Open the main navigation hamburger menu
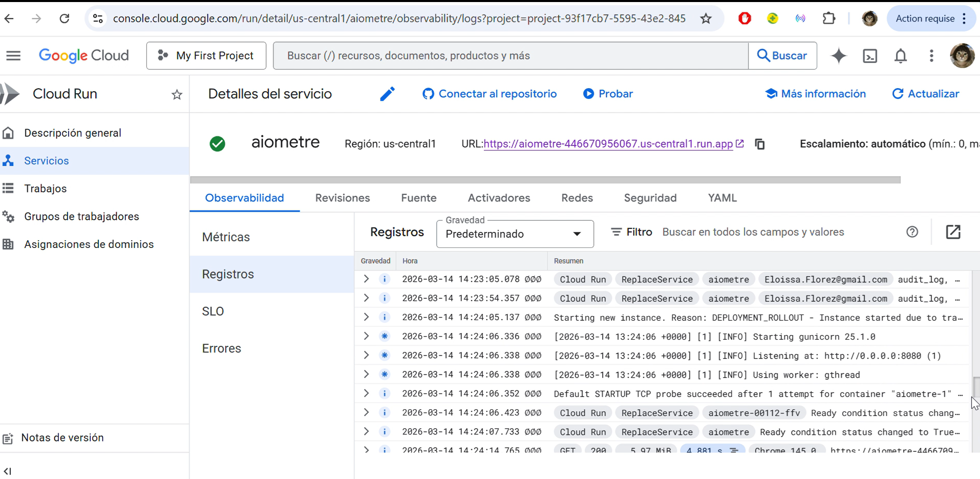The image size is (980, 479). (x=14, y=55)
